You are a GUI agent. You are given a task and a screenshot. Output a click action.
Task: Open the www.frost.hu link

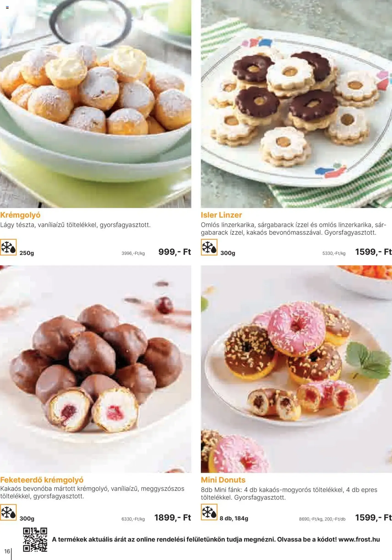tap(359, 539)
